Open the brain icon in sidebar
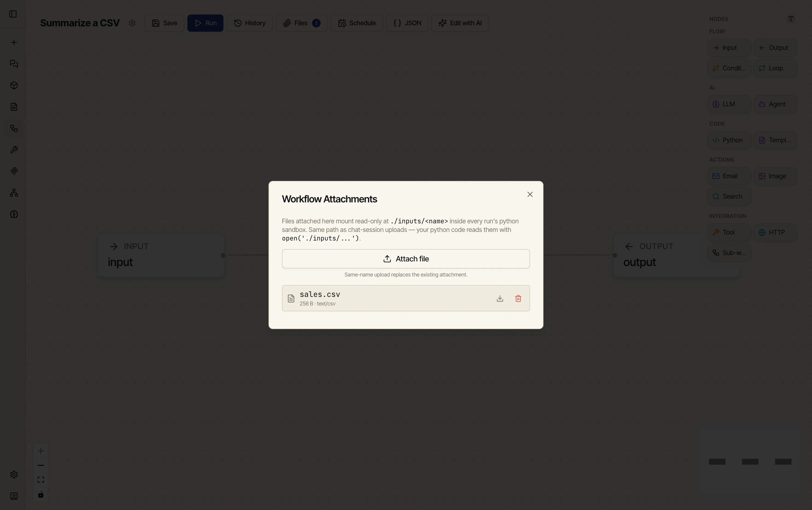The height and width of the screenshot is (510, 812). click(14, 214)
